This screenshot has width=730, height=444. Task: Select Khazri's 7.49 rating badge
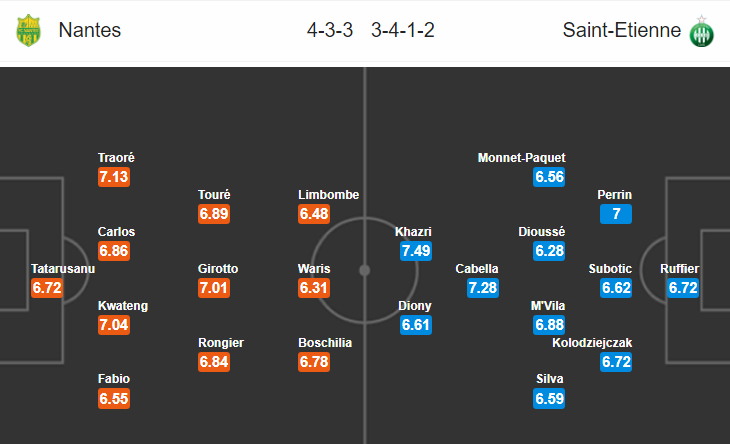point(416,251)
